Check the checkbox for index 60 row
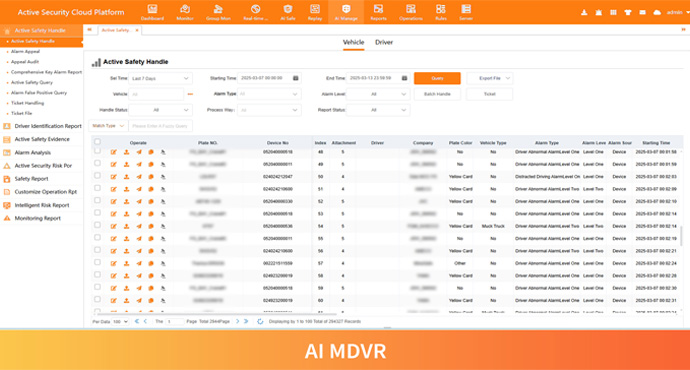This screenshot has height=370, width=690. coord(97,299)
